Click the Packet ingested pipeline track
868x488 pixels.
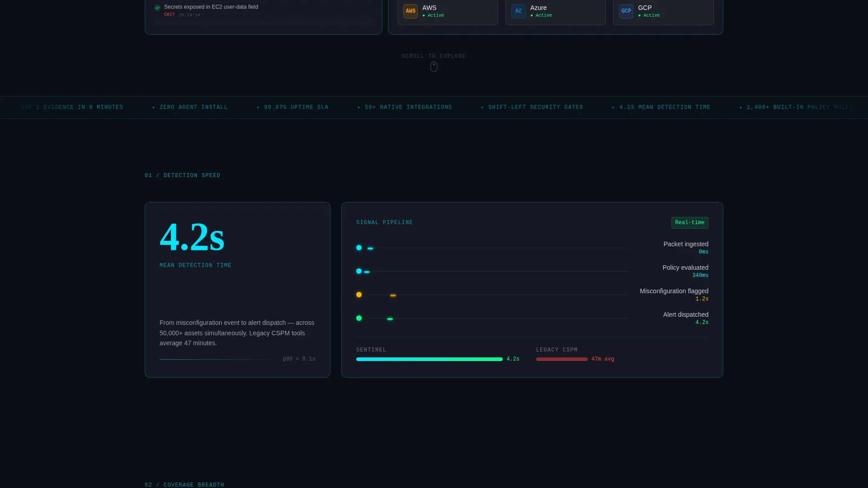(499, 248)
